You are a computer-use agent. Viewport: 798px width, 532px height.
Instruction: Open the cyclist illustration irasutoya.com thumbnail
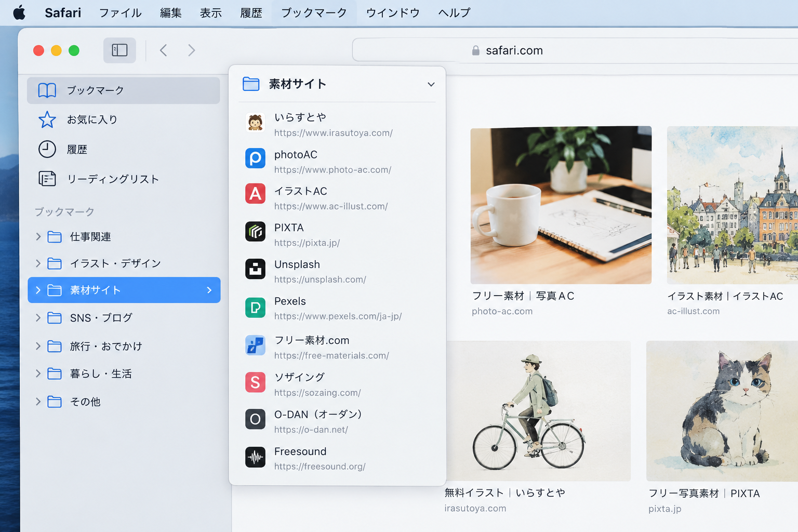[538, 411]
